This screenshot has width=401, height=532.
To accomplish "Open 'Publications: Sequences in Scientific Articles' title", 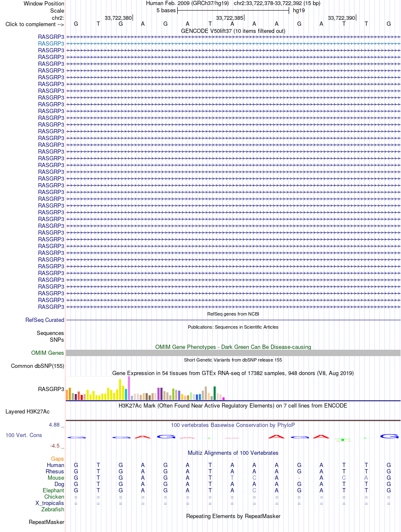I will 233,327.
